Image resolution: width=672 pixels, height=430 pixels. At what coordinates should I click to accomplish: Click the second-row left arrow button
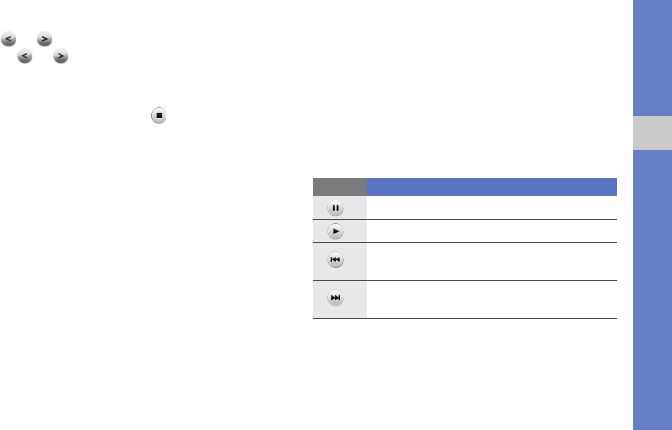click(x=25, y=57)
